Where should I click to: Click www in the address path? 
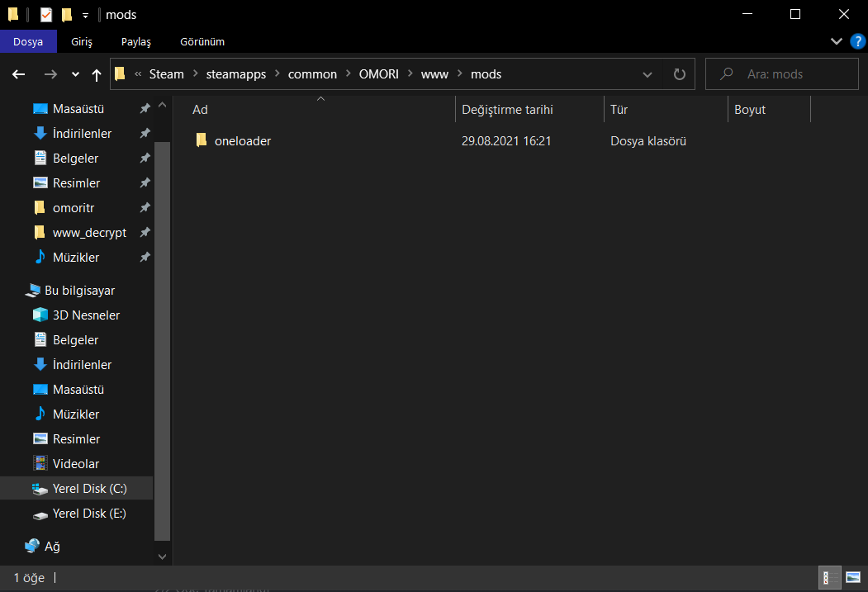[434, 74]
